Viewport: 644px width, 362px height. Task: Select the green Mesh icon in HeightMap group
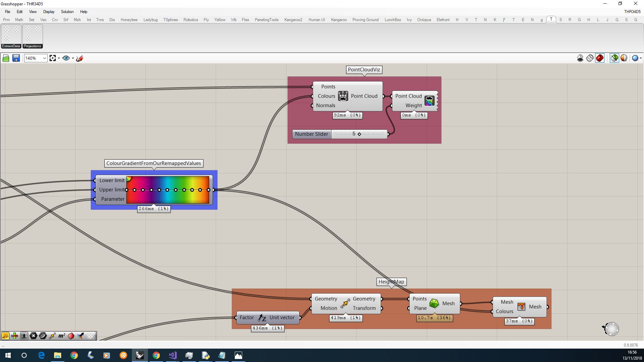(434, 303)
